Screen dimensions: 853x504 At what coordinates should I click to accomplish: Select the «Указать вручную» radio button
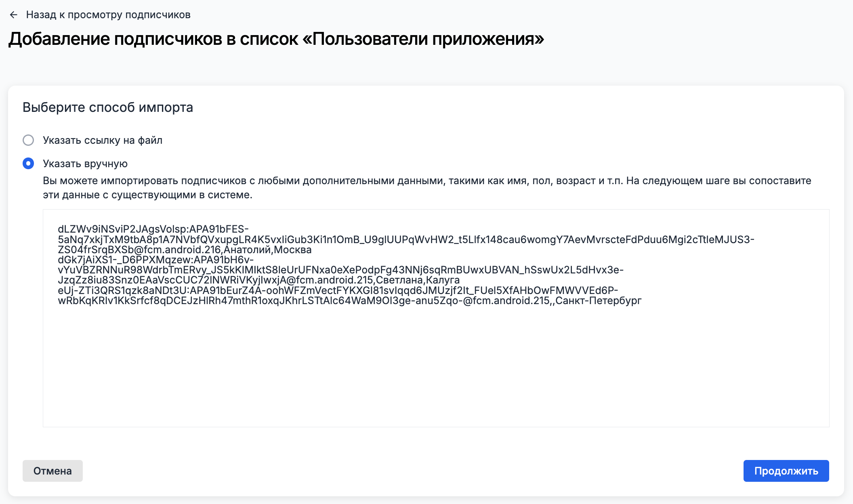tap(28, 164)
